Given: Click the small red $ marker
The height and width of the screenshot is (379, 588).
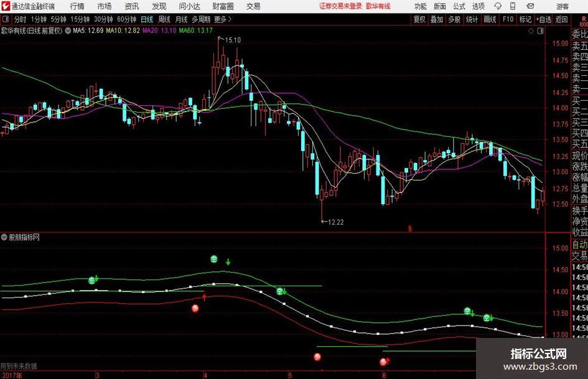Looking at the screenshot, I should [x=410, y=228].
